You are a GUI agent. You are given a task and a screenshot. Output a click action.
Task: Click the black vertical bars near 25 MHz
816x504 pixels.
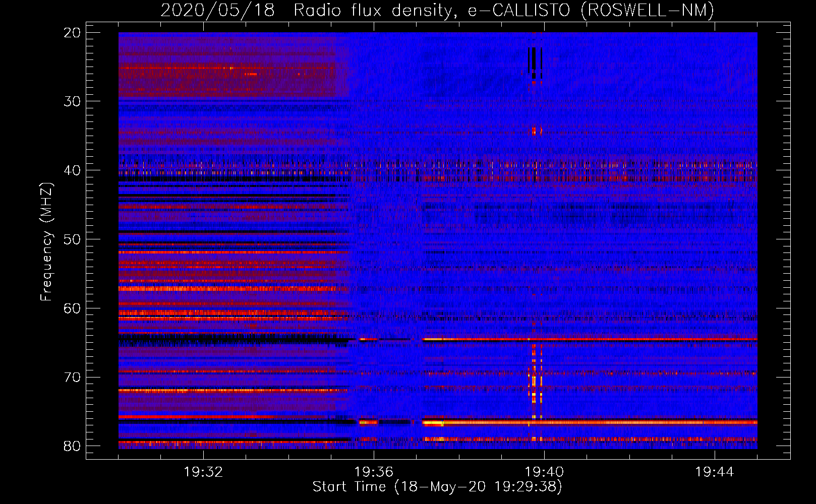[535, 61]
